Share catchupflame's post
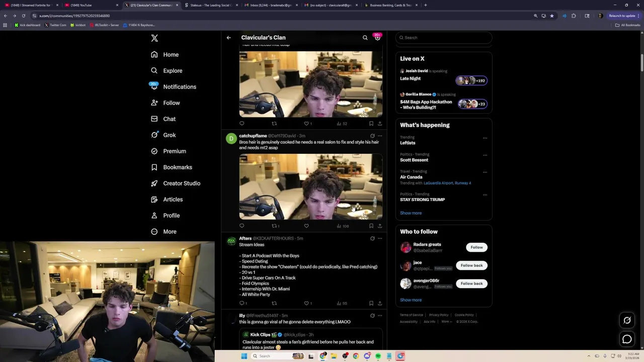 coord(380,226)
